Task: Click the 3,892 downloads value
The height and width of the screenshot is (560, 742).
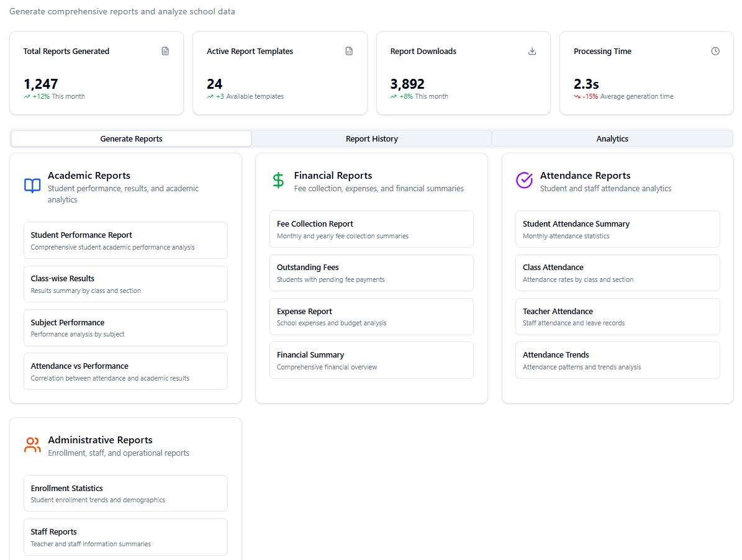Action: click(407, 84)
